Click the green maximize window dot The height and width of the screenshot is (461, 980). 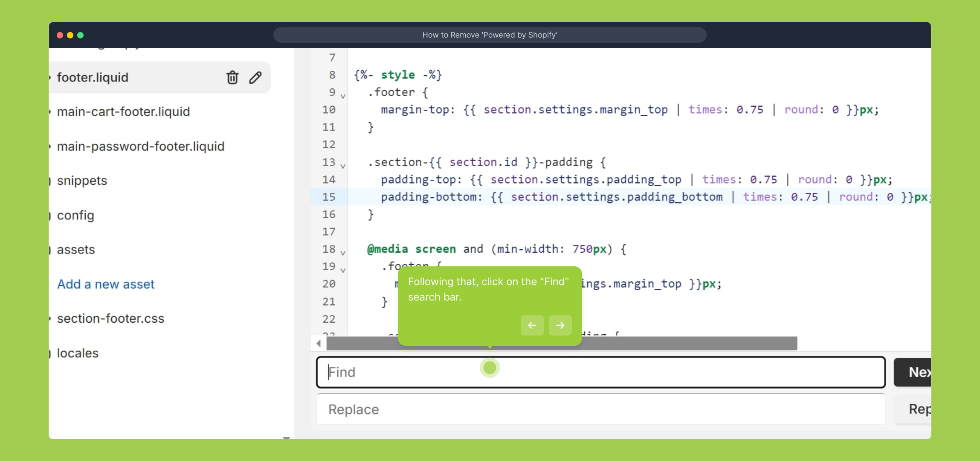point(81,35)
